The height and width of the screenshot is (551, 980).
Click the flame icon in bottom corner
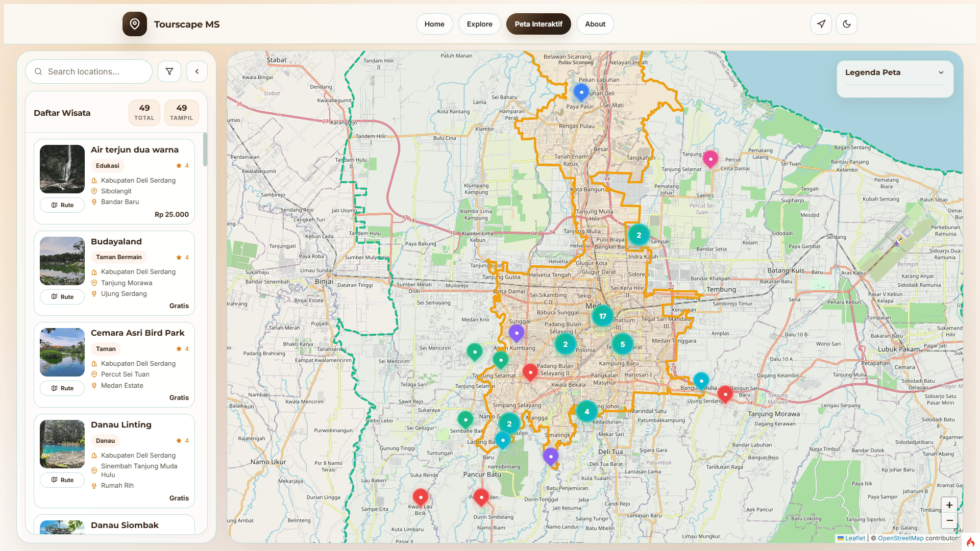[x=970, y=542]
